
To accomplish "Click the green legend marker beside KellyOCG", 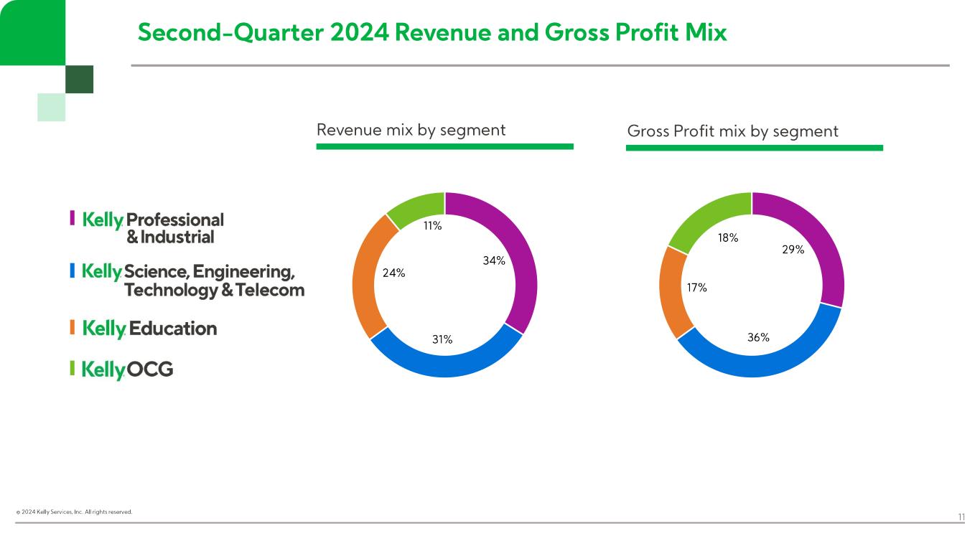I will (72, 369).
